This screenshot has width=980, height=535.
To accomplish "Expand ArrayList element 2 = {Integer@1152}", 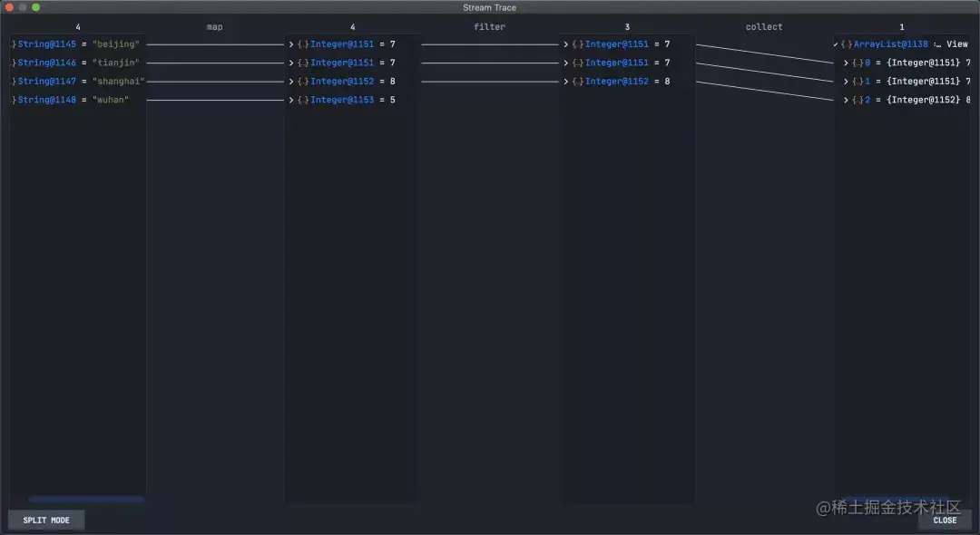I will pos(846,100).
